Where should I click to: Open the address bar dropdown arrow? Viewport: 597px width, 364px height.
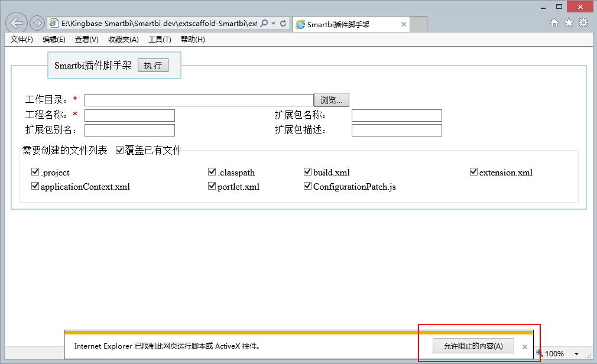[273, 23]
